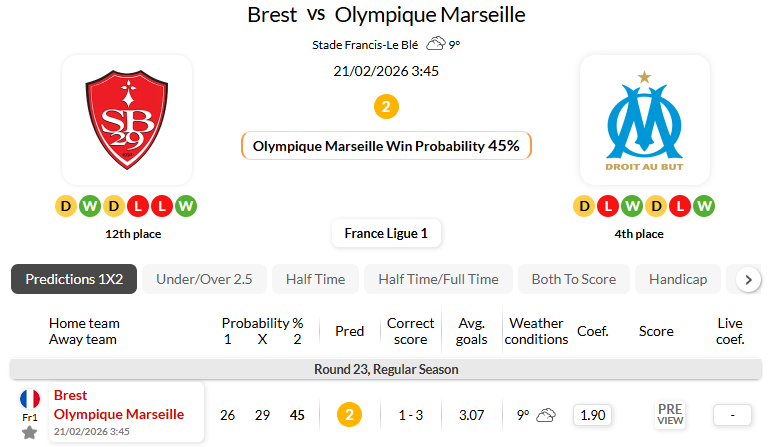Open the Both To Score tab
The width and height of the screenshot is (768, 447).
(574, 279)
